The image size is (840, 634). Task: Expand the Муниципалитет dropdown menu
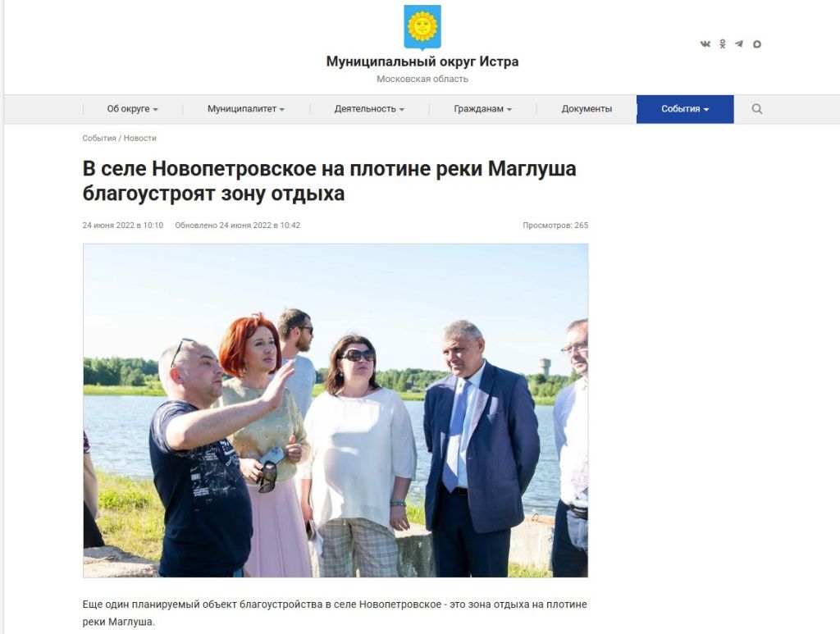[x=246, y=109]
